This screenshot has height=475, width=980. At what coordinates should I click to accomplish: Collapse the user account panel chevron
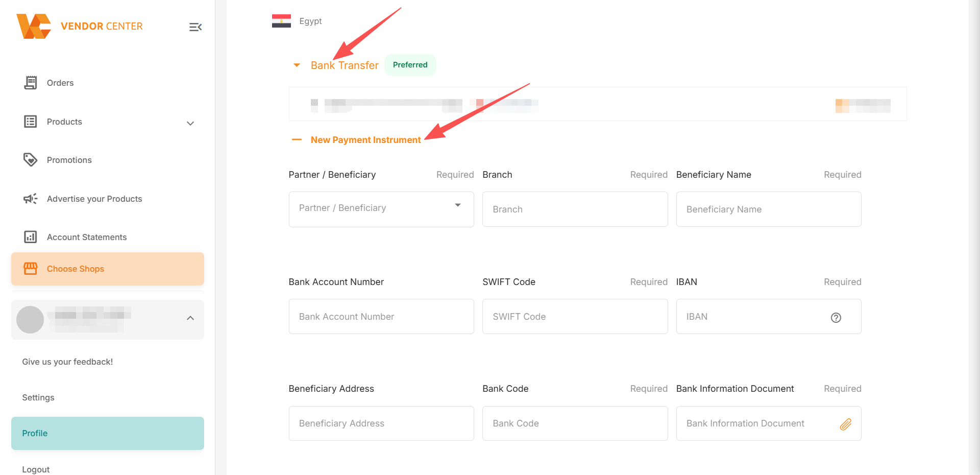pos(190,318)
